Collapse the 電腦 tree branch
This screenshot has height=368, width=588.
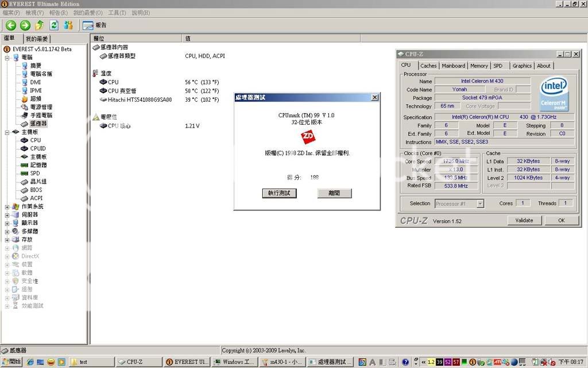click(x=7, y=58)
